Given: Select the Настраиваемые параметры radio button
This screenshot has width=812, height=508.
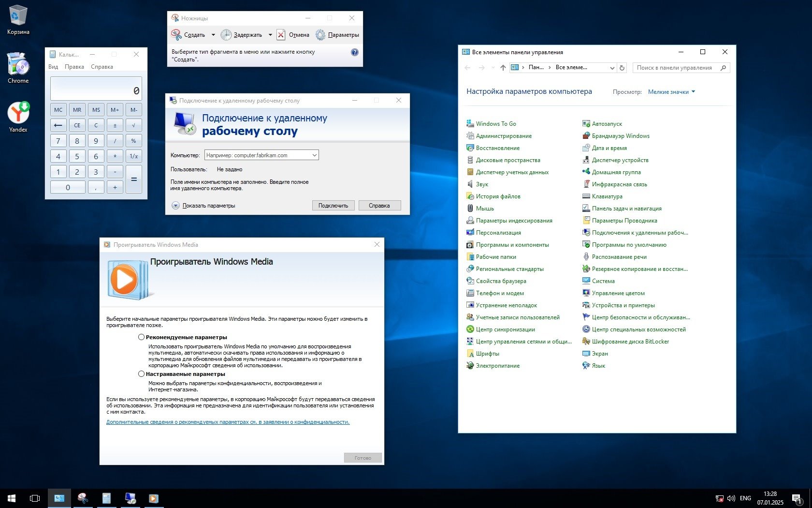Looking at the screenshot, I should [141, 374].
